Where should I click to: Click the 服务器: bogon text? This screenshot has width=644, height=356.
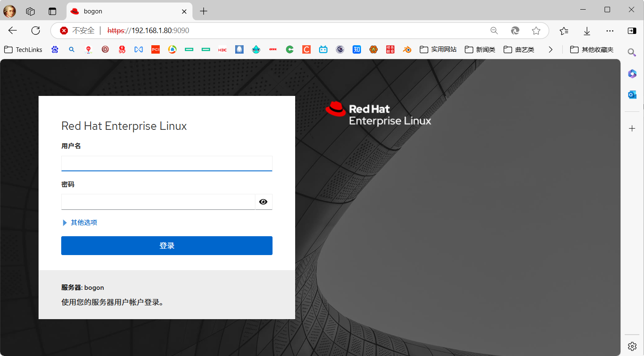[x=83, y=287]
